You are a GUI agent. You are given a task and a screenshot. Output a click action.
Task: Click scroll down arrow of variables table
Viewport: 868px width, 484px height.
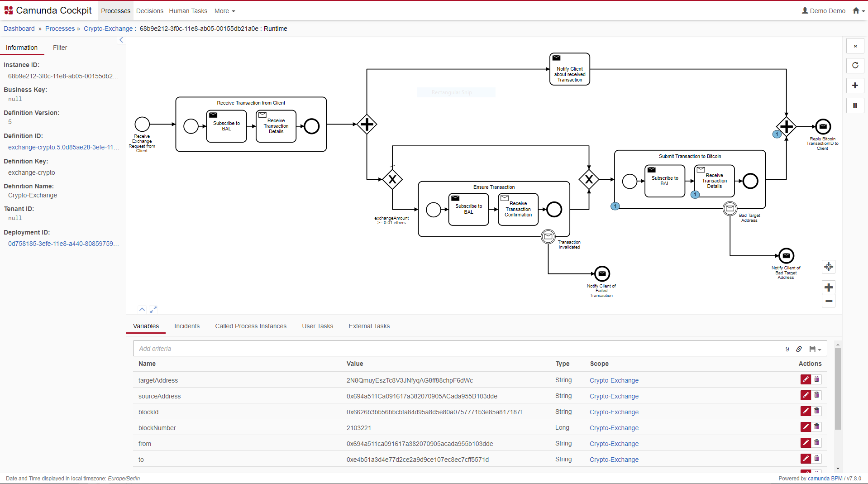pos(838,469)
